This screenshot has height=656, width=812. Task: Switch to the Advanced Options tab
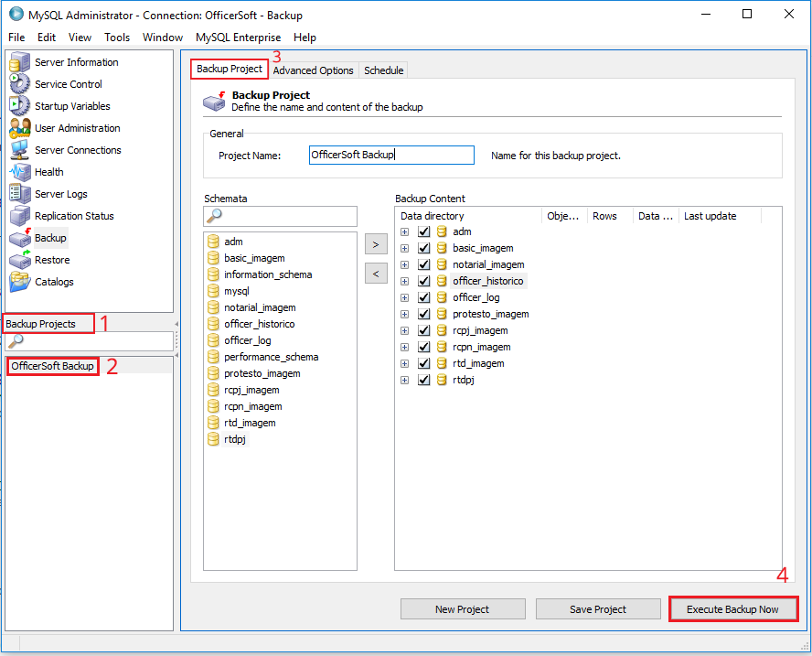click(x=313, y=70)
